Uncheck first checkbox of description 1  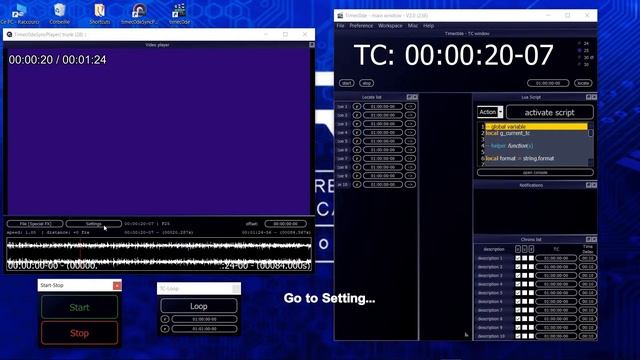tap(518, 258)
